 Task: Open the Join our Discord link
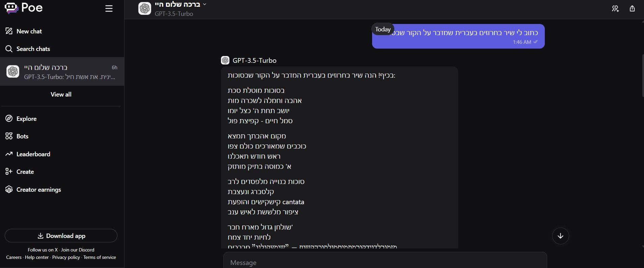78,250
